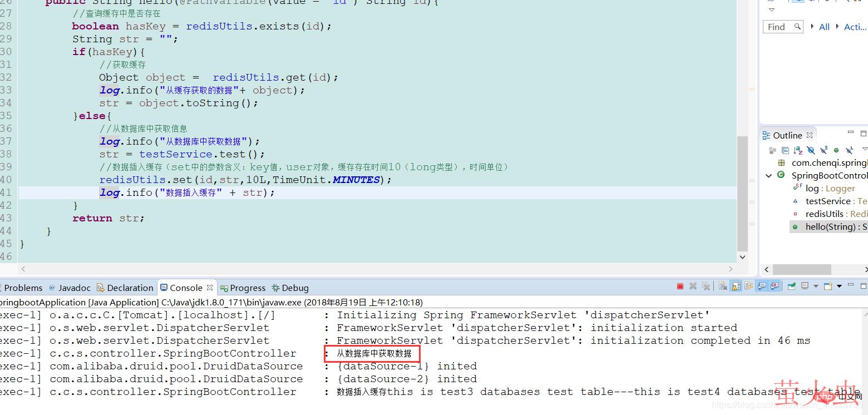The image size is (868, 415).
Task: Click the All link beside Find
Action: click(824, 27)
